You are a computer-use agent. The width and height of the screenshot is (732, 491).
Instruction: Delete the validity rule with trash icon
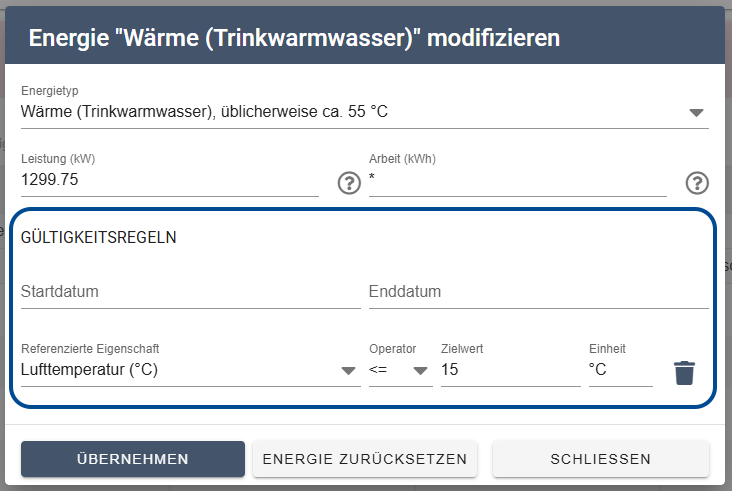684,372
